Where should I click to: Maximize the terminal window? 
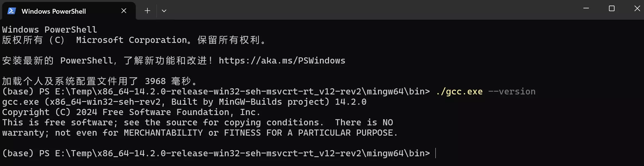click(612, 9)
